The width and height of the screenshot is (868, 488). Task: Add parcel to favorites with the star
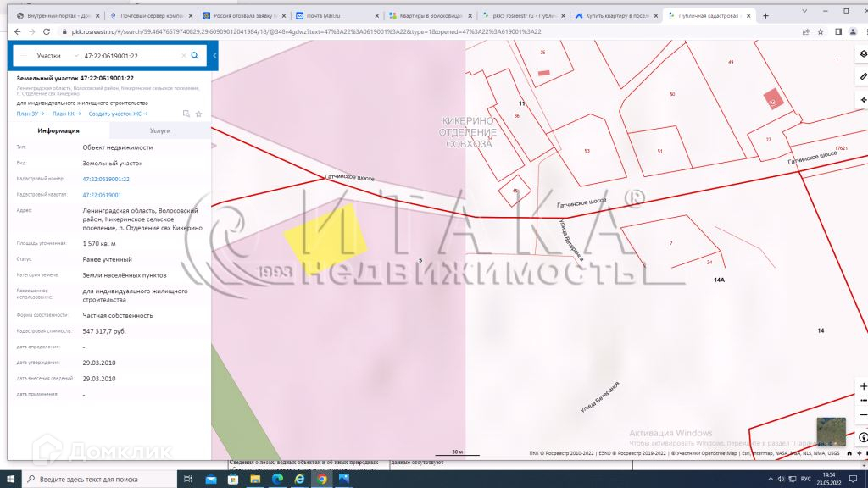tap(198, 114)
